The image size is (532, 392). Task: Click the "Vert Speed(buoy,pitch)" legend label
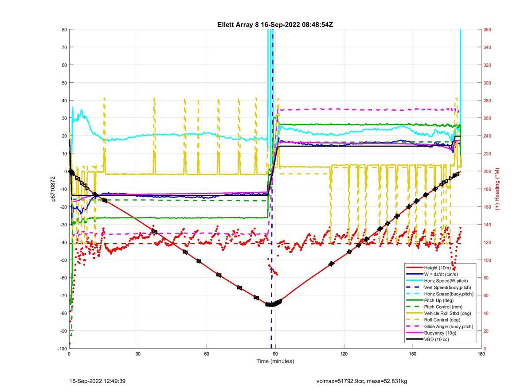pyautogui.click(x=448, y=287)
